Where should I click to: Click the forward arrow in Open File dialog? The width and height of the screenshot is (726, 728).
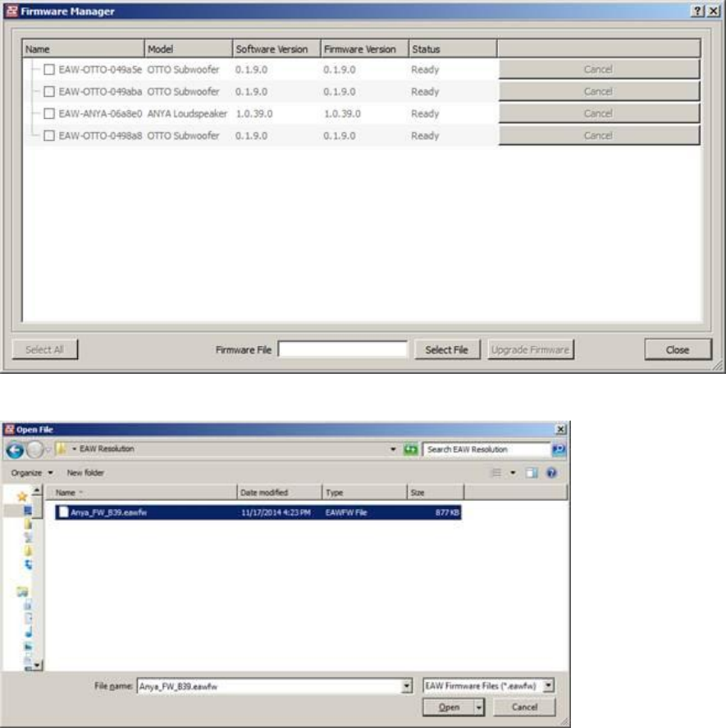click(x=34, y=450)
